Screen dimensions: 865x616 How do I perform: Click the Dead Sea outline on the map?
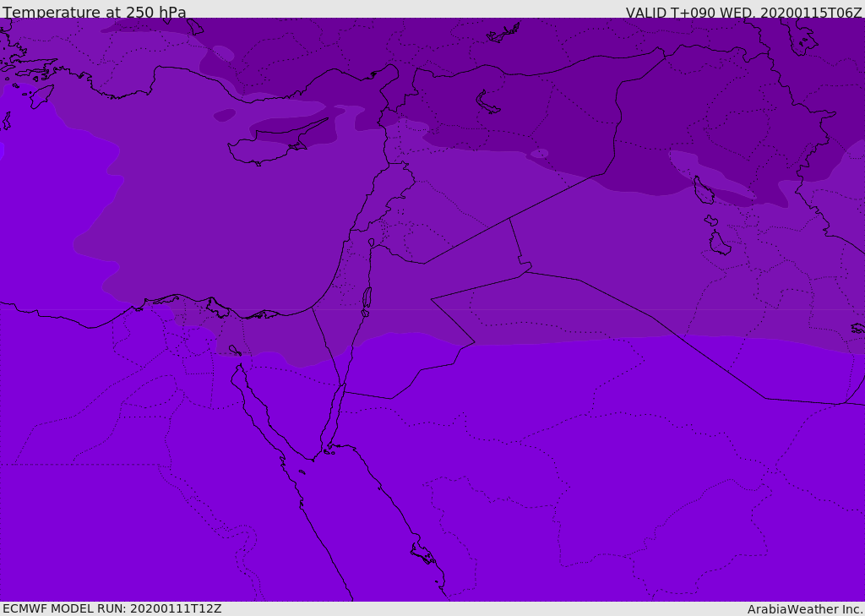tap(367, 302)
